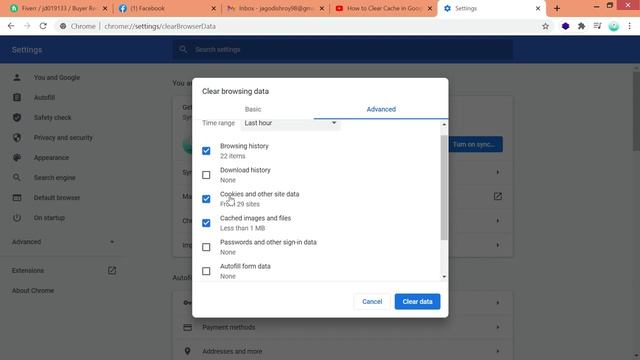Viewport: 640px width, 360px height.
Task: Close the Facebook tab
Action: [x=213, y=8]
